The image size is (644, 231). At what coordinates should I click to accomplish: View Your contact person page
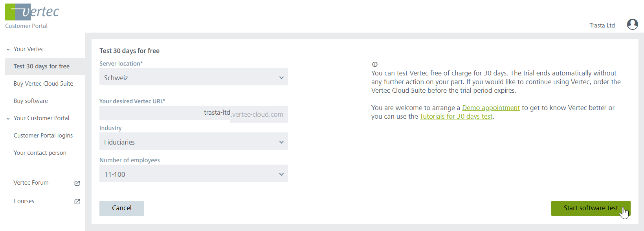coord(40,153)
